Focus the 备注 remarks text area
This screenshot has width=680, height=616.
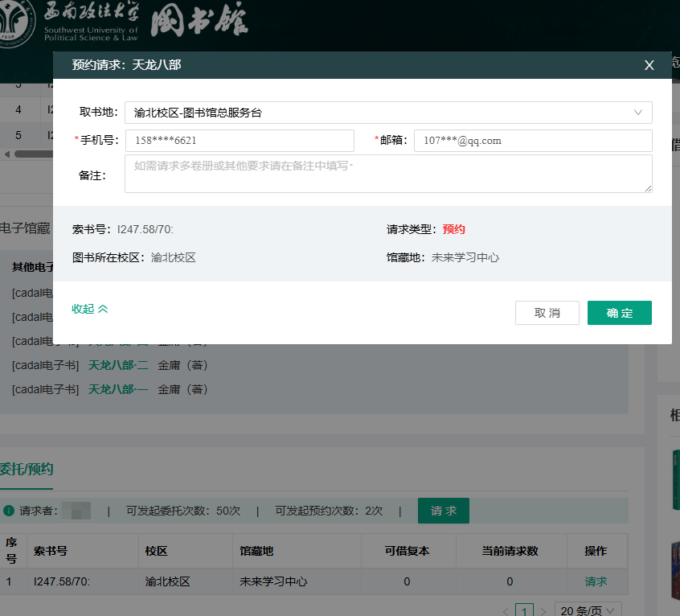click(x=388, y=174)
